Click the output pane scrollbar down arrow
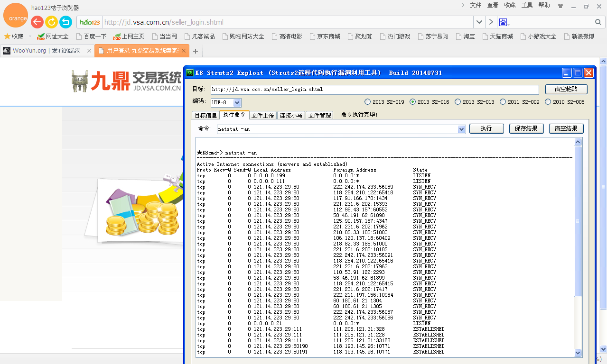This screenshot has width=607, height=364. pyautogui.click(x=578, y=353)
